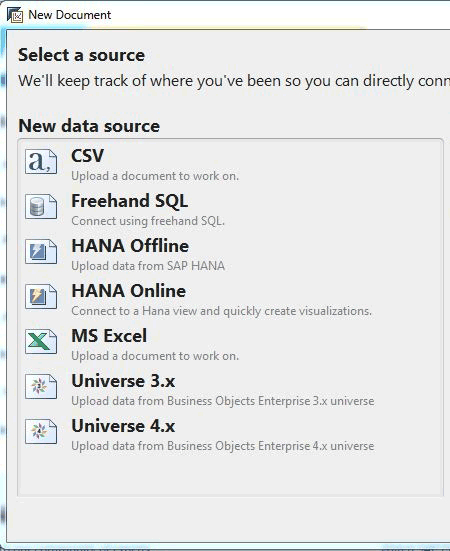Pick the HANA Offline source label
450x551 pixels.
click(130, 246)
